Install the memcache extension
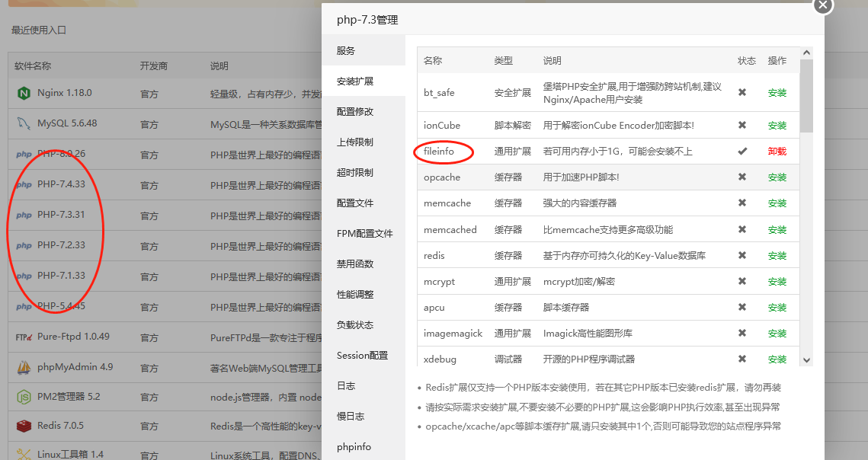 coord(777,203)
